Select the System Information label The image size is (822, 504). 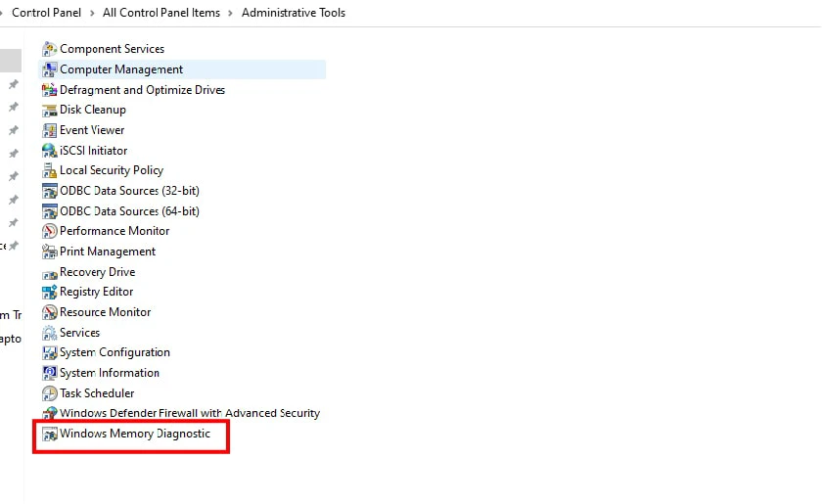[x=110, y=373]
